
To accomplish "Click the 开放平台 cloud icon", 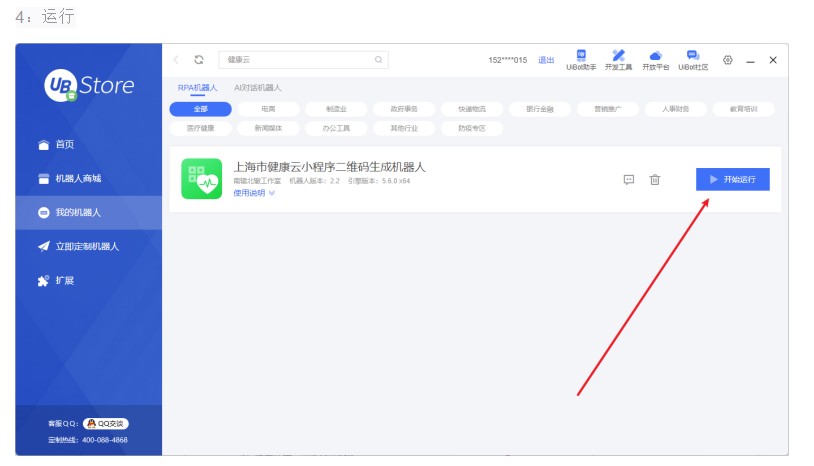I will (x=655, y=60).
